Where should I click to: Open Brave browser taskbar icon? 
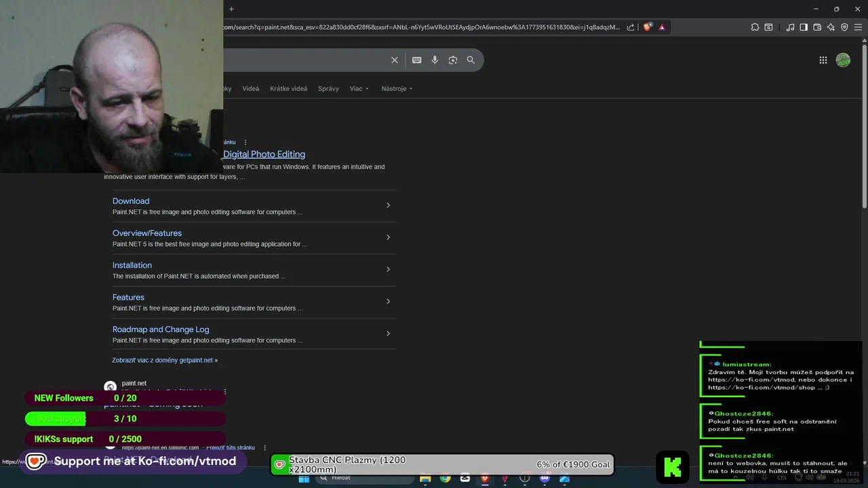pyautogui.click(x=485, y=479)
